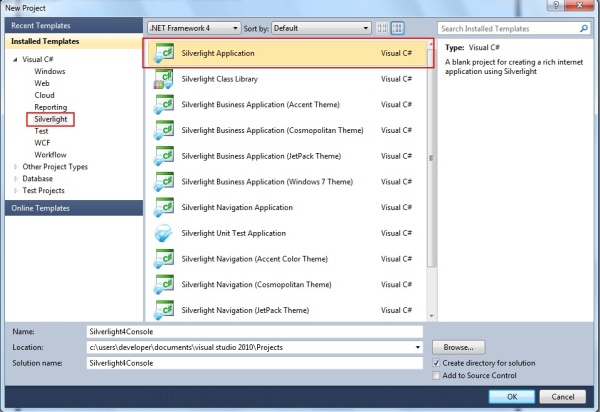Select the Workflow category

click(x=50, y=155)
